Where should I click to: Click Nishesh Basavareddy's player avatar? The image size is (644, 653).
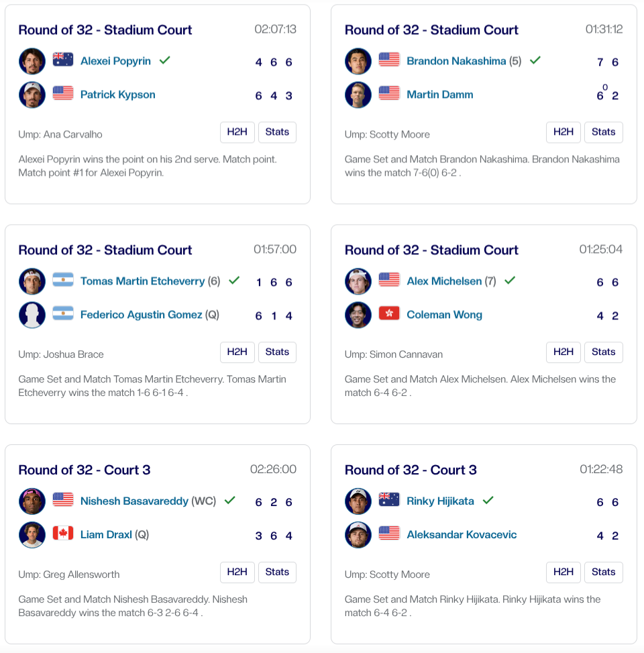[x=32, y=501]
